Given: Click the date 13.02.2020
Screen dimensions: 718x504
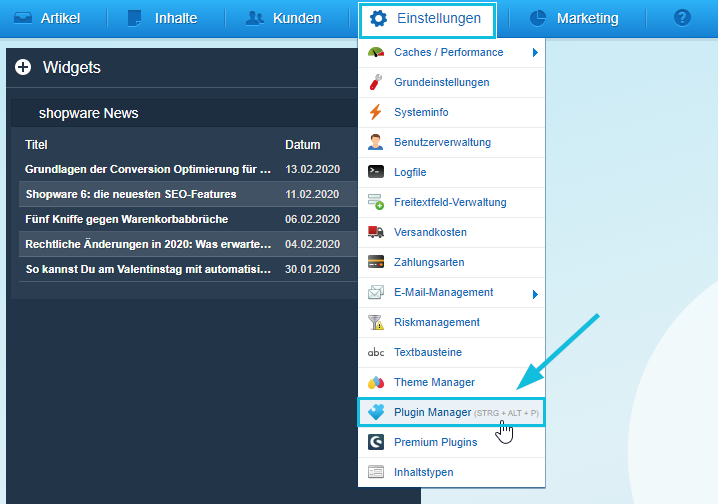Looking at the screenshot, I should 313,169.
